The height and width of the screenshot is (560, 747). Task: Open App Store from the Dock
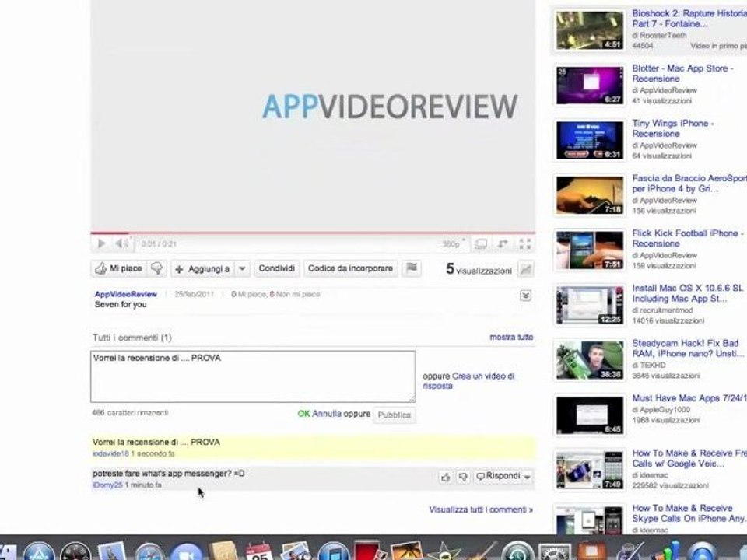pos(39,551)
